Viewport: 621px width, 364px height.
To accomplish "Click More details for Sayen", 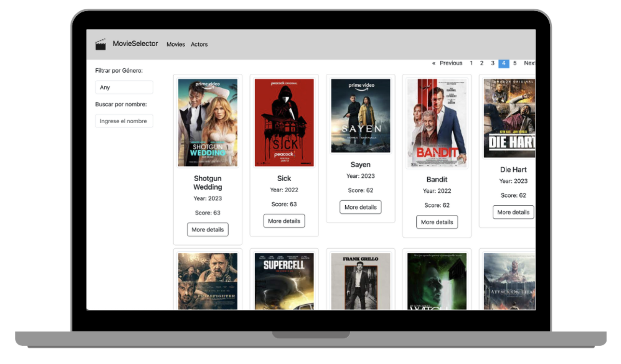I will coord(361,207).
